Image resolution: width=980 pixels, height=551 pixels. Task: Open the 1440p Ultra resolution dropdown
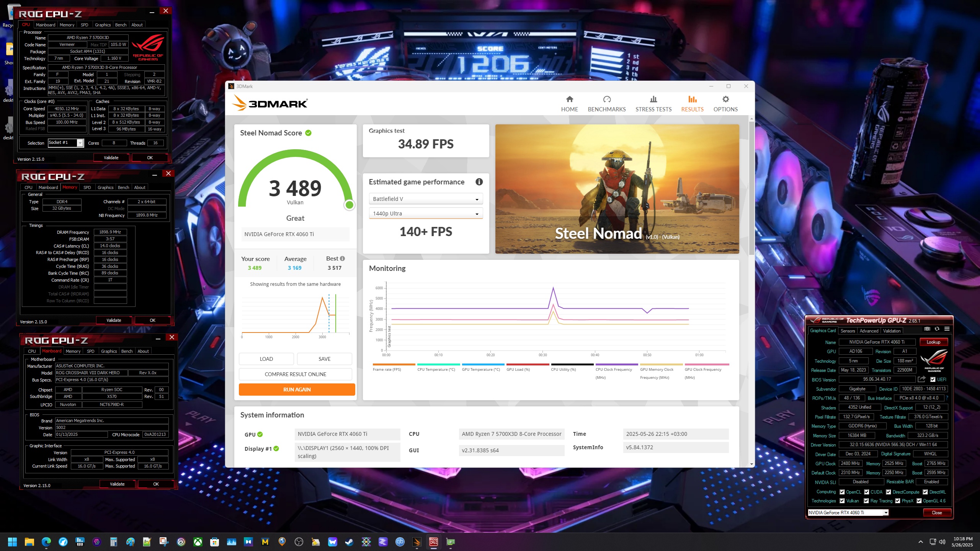[x=426, y=214]
